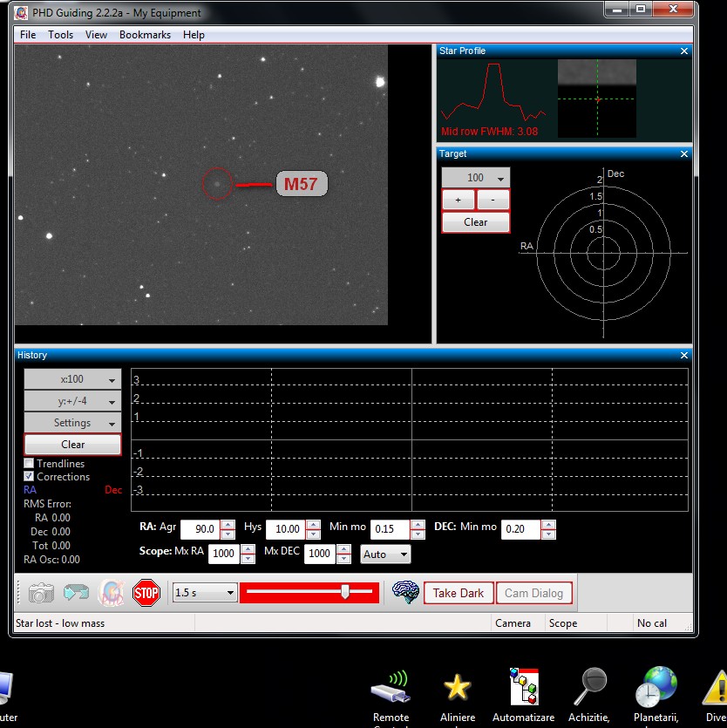
Task: Click the camera connect icon
Action: tap(41, 593)
